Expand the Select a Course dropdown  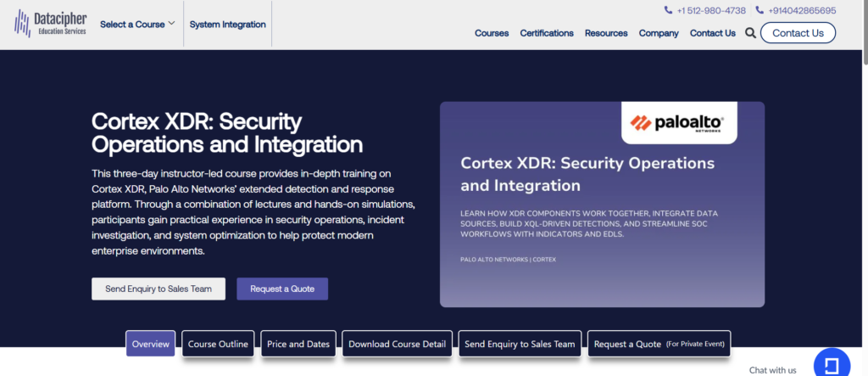click(x=137, y=25)
